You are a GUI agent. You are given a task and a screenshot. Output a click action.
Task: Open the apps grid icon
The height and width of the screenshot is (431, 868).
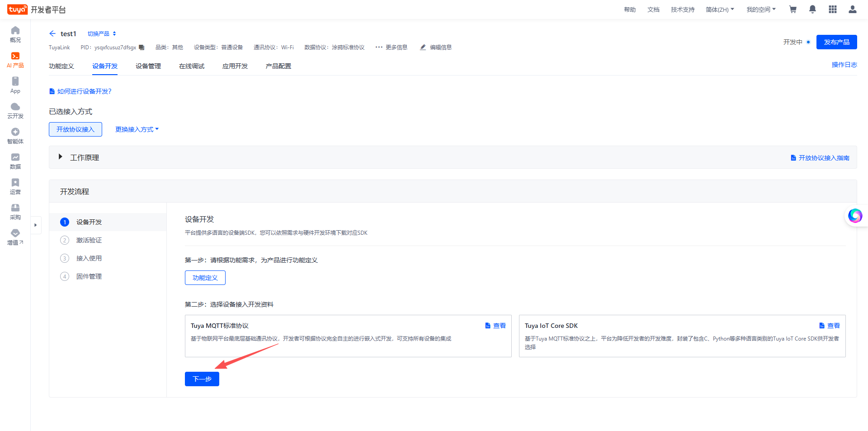[x=833, y=9]
